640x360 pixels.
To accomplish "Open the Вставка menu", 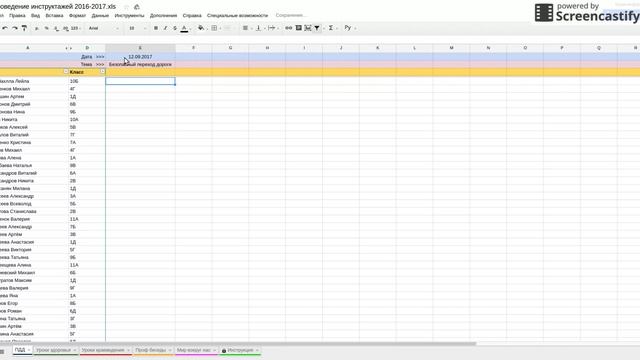I will pyautogui.click(x=54, y=16).
